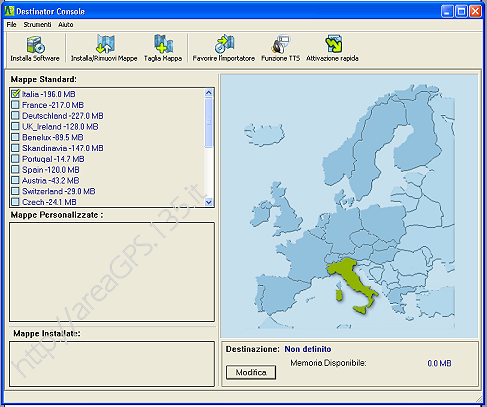
Task: Click map list scroll up arrow
Action: 209,93
